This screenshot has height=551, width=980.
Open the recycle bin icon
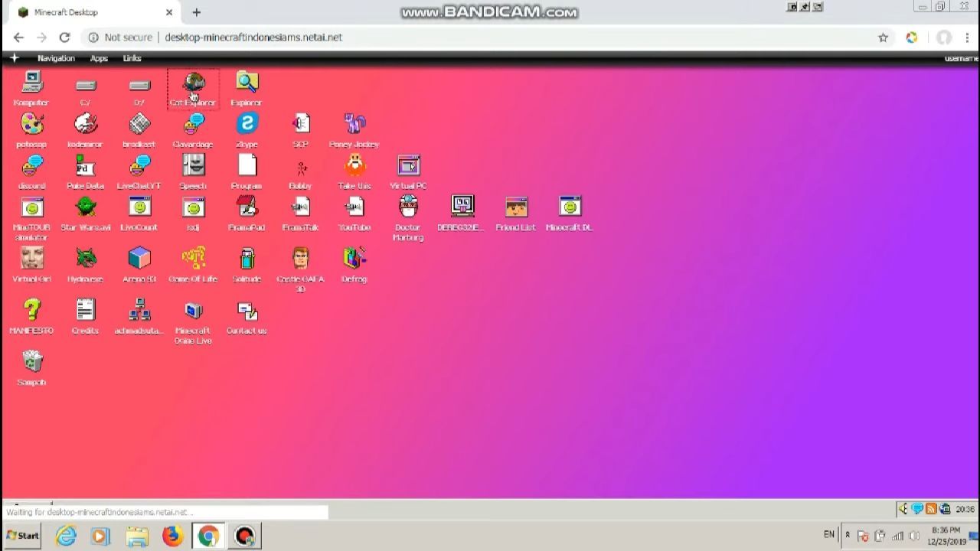[x=31, y=362]
